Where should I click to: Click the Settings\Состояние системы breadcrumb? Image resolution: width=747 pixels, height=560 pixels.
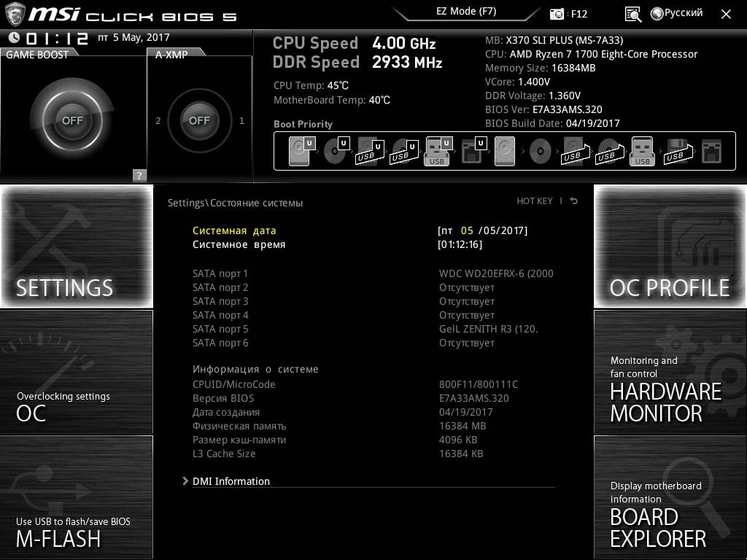[x=236, y=203]
